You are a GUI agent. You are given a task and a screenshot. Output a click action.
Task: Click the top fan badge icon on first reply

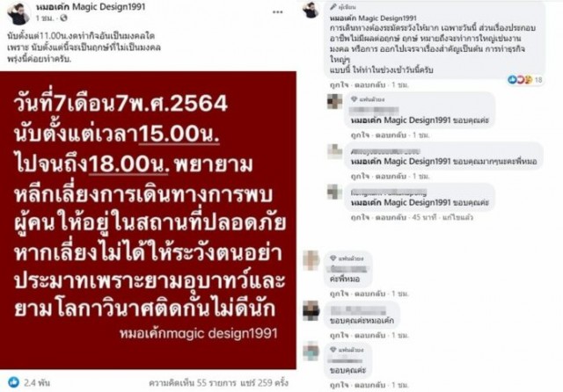coord(354,99)
